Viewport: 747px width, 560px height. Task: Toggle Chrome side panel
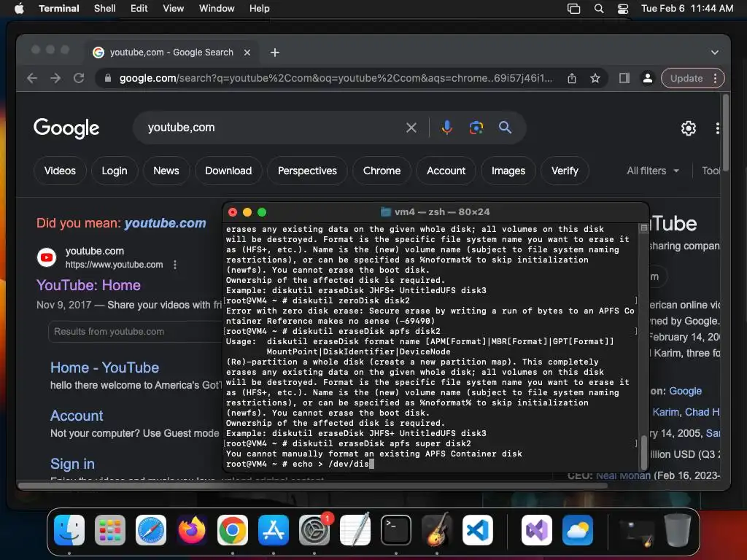[x=624, y=78]
